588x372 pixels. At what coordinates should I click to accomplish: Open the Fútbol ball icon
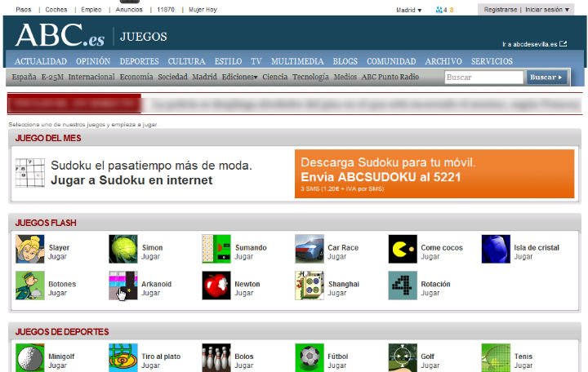310,358
